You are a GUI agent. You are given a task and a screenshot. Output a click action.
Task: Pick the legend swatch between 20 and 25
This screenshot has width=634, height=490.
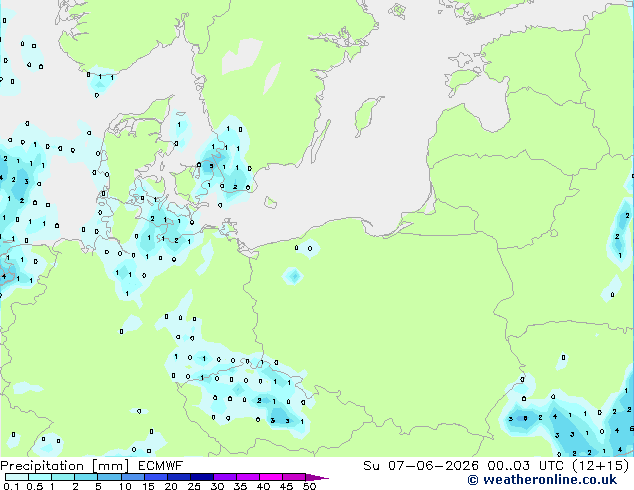179,477
